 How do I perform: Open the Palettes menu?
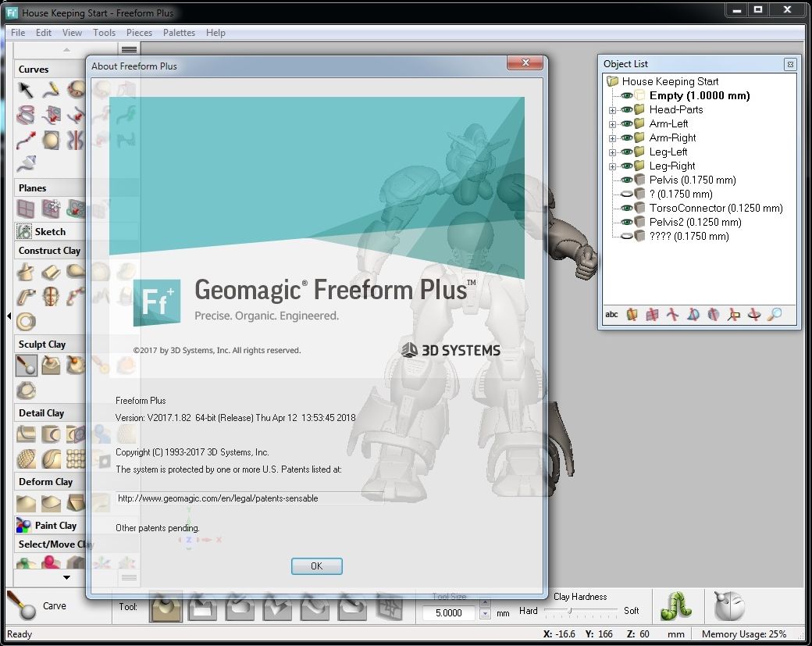click(x=179, y=33)
